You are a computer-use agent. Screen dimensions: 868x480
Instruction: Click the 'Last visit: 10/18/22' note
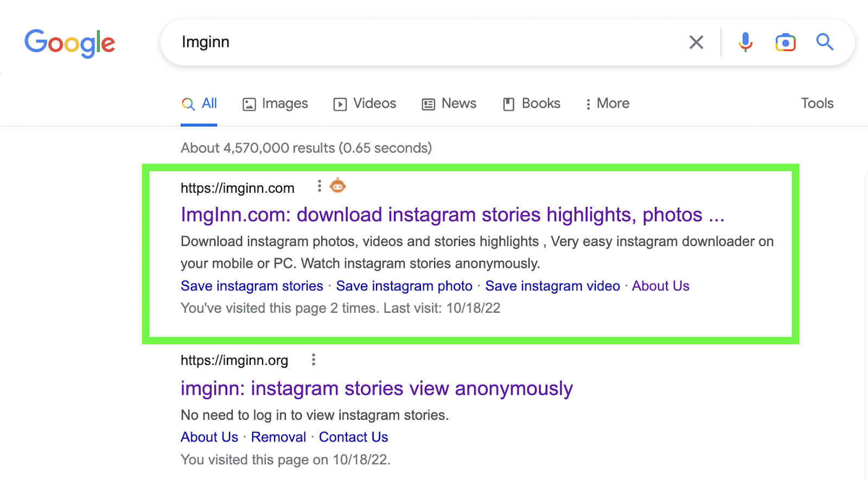[442, 308]
